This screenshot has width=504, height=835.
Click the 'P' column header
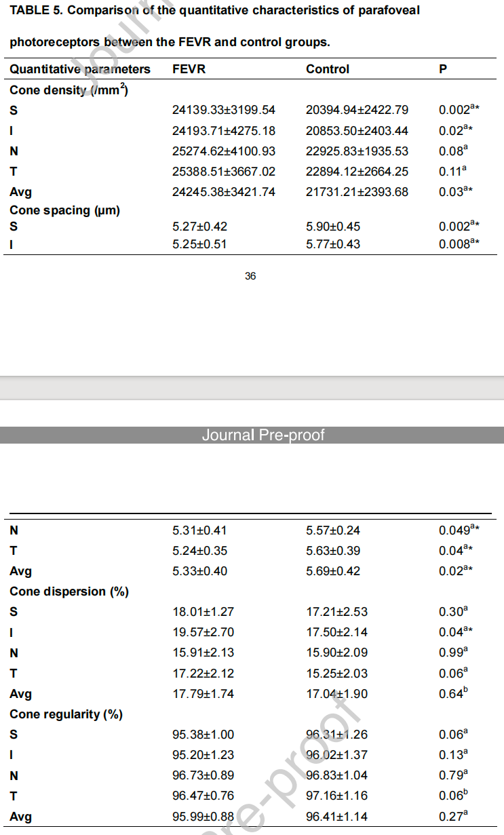pyautogui.click(x=443, y=69)
